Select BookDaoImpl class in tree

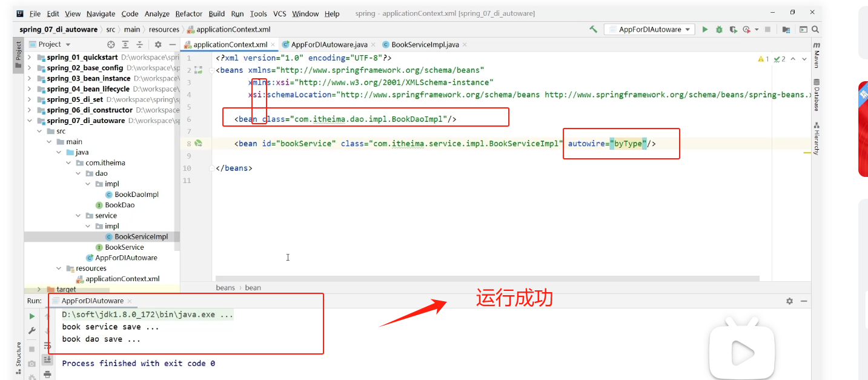point(136,195)
